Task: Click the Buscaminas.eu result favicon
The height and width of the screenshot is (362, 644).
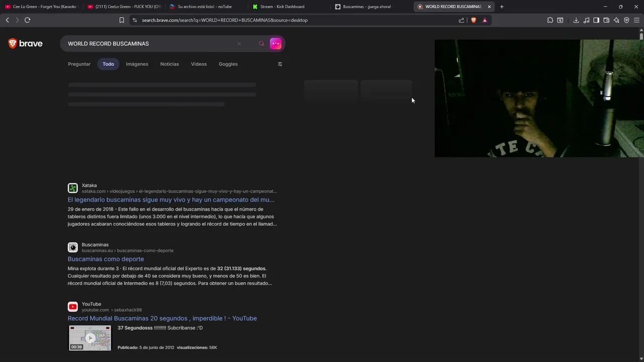Action: pos(73,247)
